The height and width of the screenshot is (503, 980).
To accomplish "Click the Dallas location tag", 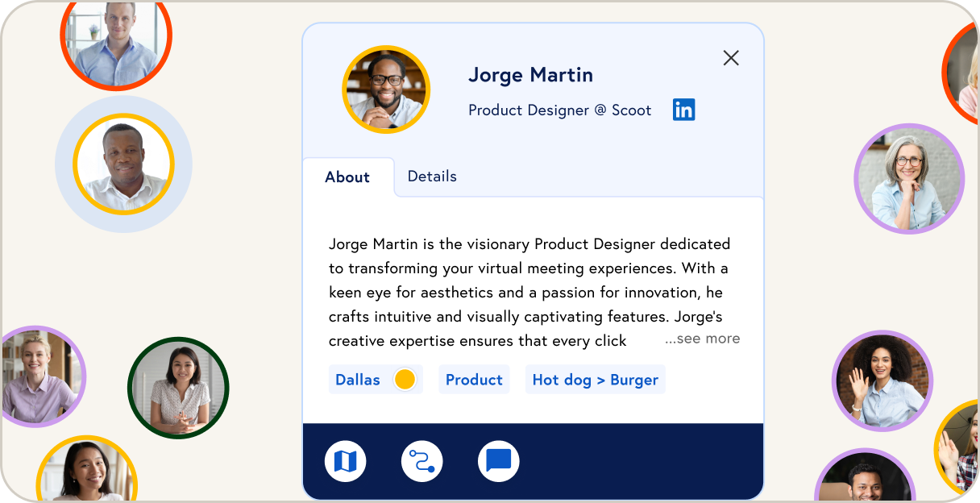I will pyautogui.click(x=359, y=380).
